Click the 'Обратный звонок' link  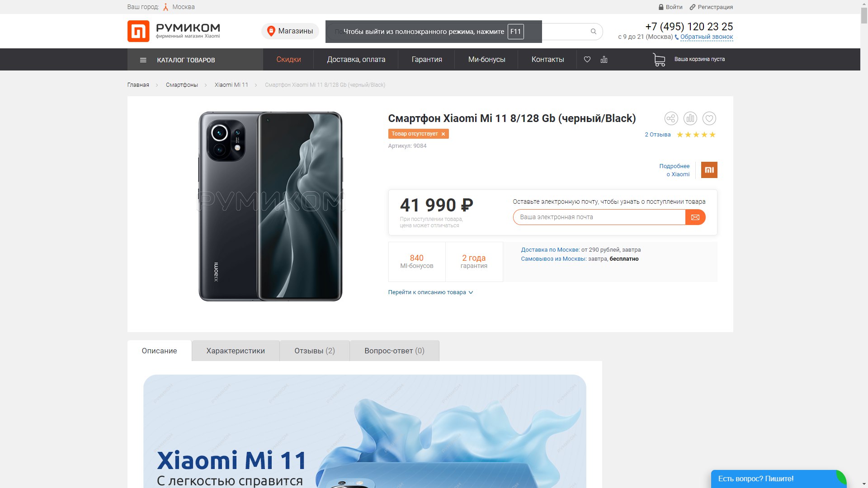[x=707, y=37]
